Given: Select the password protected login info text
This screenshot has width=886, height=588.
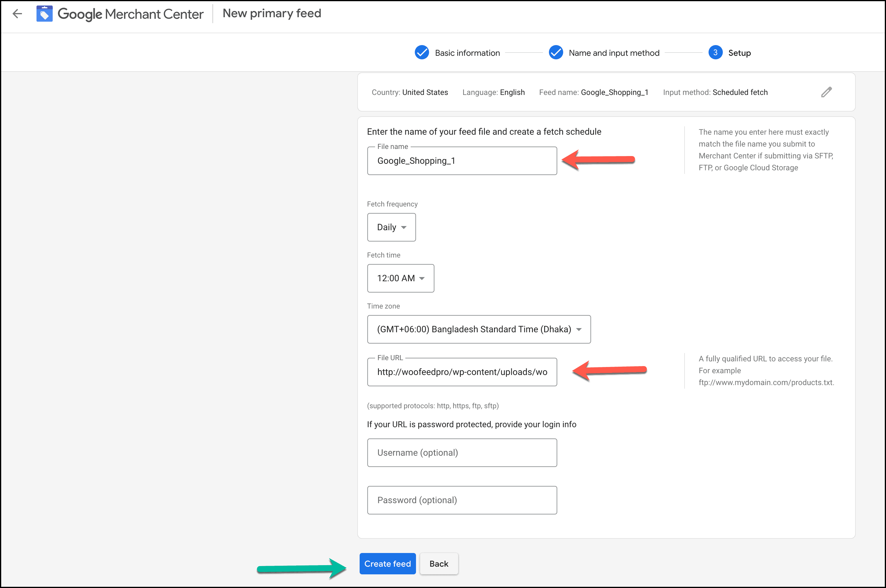Looking at the screenshot, I should [472, 425].
